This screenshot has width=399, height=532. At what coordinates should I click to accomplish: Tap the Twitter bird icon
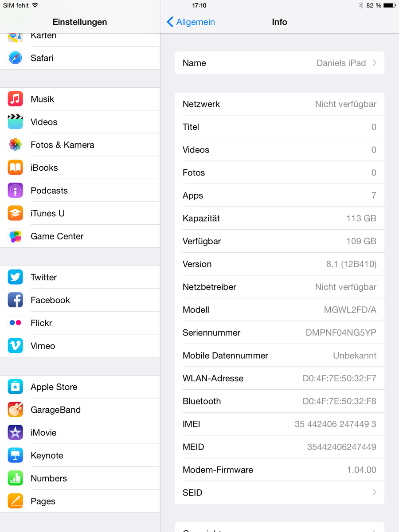pos(15,277)
